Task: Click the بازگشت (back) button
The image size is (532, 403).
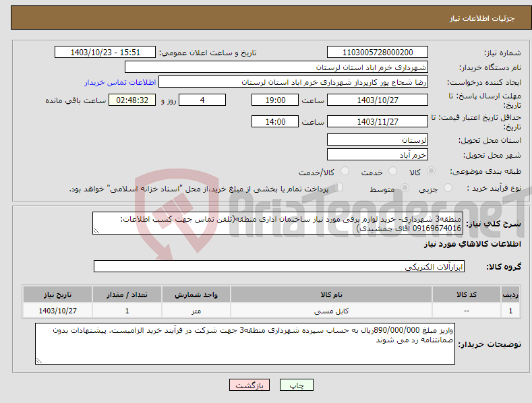Action: tap(249, 385)
